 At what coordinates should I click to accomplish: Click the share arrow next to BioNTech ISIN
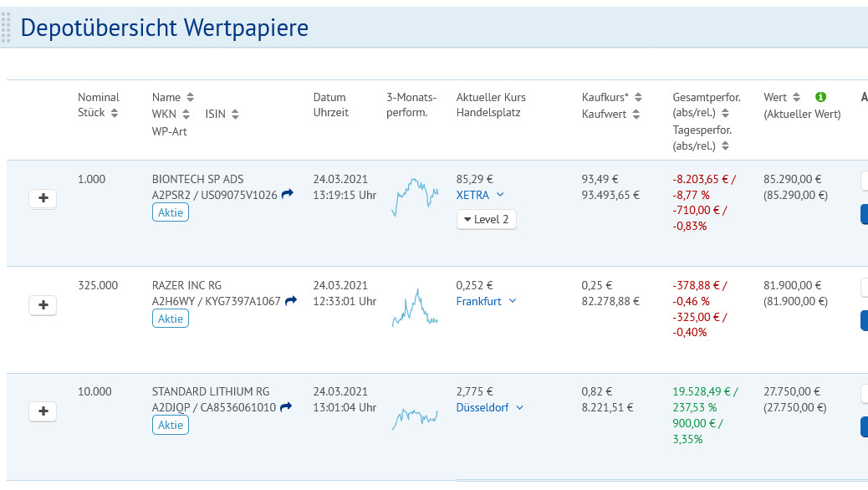click(x=288, y=194)
